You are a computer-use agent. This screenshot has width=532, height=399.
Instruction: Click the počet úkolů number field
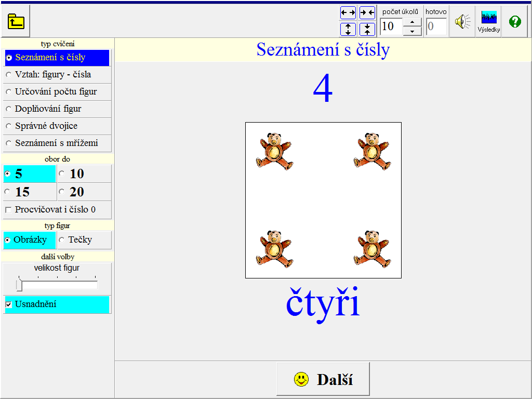[391, 26]
